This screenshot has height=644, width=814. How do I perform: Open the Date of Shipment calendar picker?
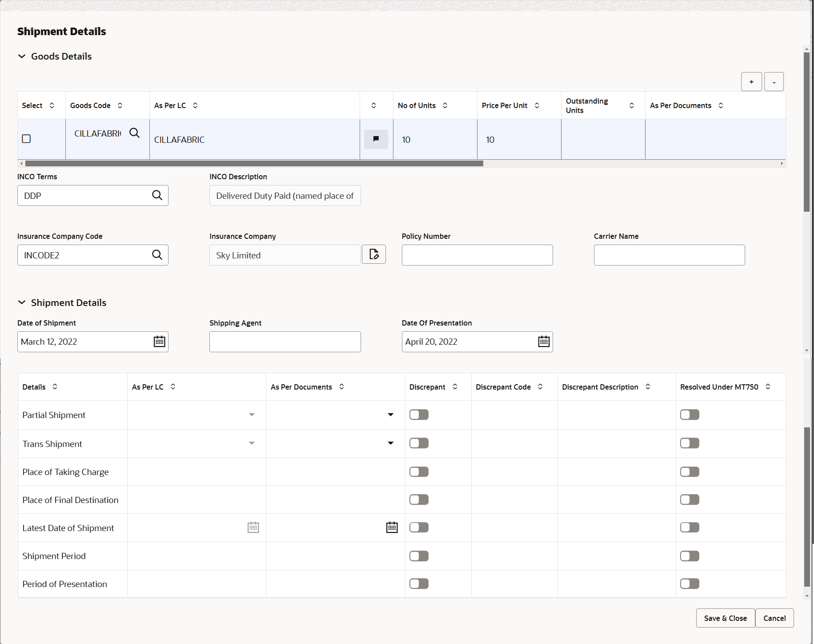pyautogui.click(x=159, y=342)
